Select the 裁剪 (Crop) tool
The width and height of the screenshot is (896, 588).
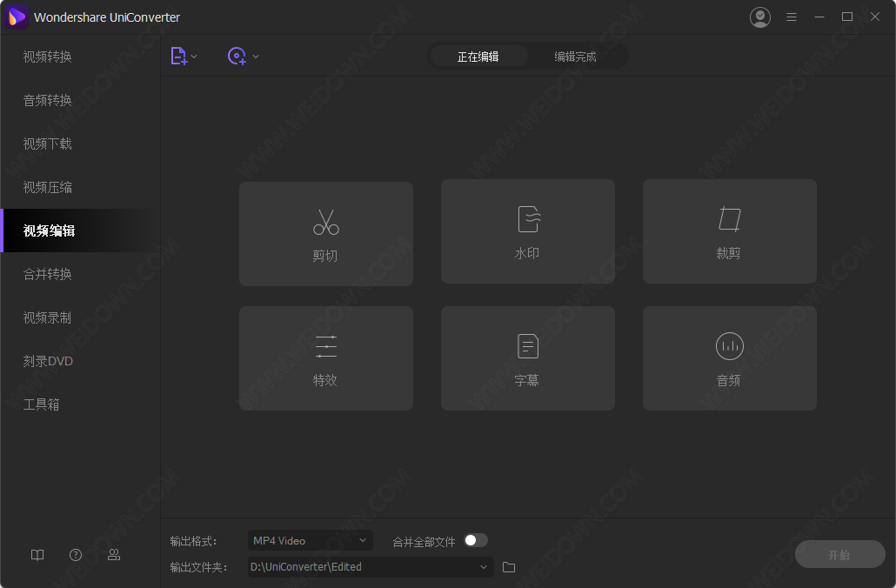(x=729, y=231)
